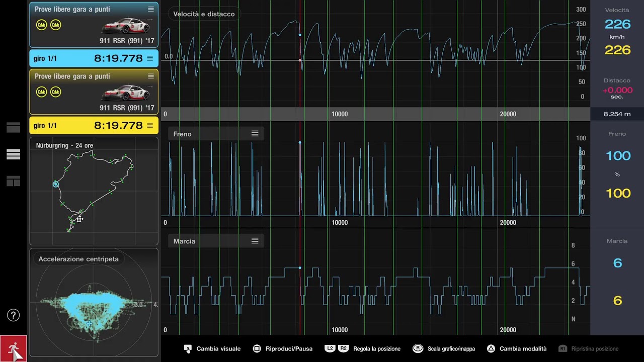Open the menu icon on the blue car card
Image resolution: width=644 pixels, height=362 pixels.
click(x=151, y=10)
